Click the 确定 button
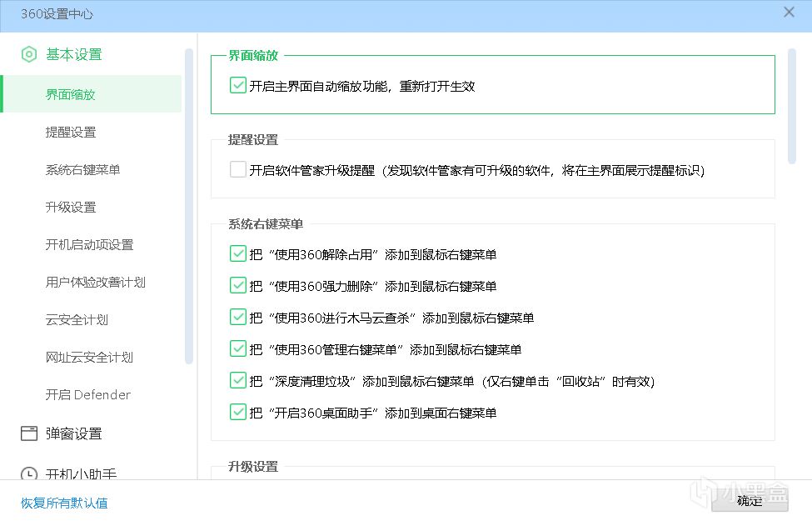Screen dimensions: 812x521 [750, 500]
